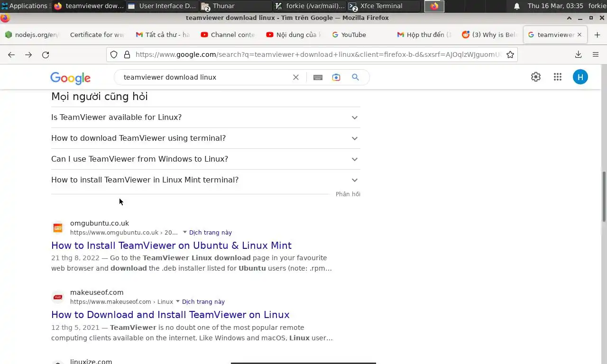Click the makeuseof.com site name
Image resolution: width=607 pixels, height=364 pixels.
click(97, 292)
